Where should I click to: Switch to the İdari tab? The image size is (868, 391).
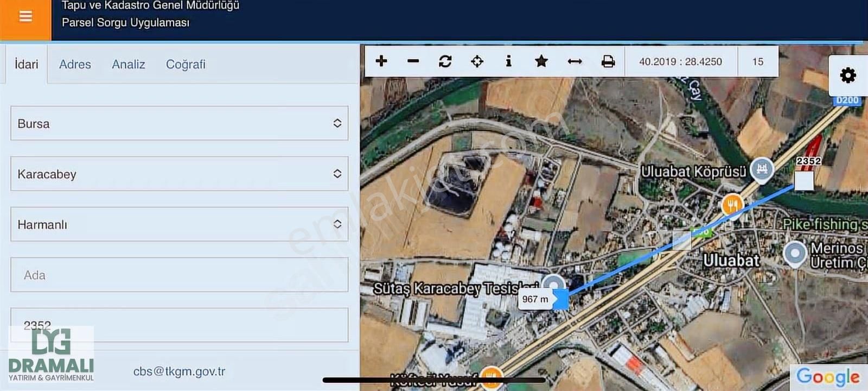click(x=27, y=64)
